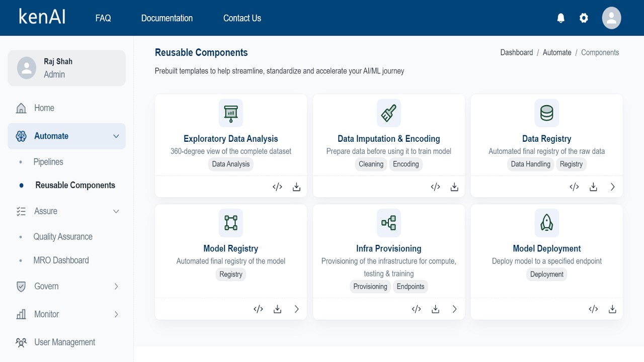This screenshot has width=644, height=362.
Task: Open the settings gear in header
Action: tap(584, 18)
